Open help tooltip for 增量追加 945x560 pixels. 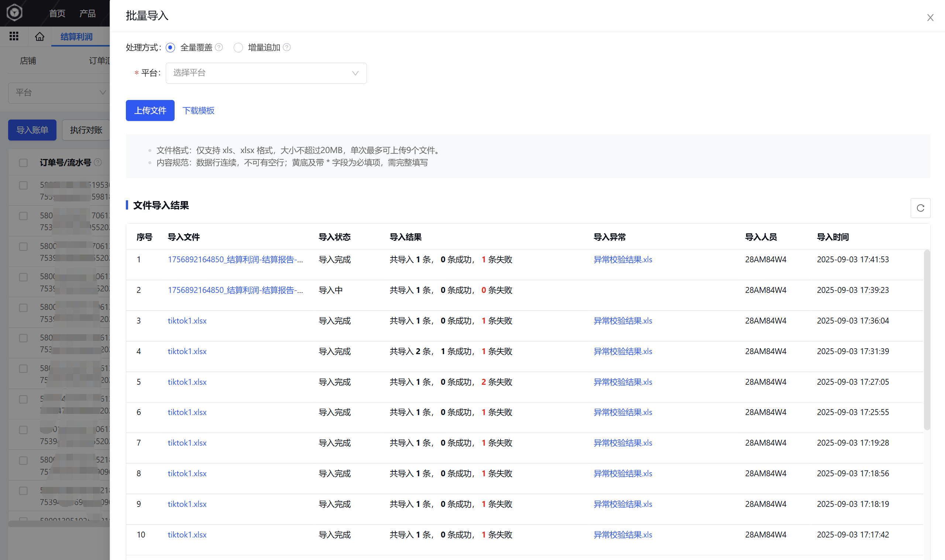[287, 48]
